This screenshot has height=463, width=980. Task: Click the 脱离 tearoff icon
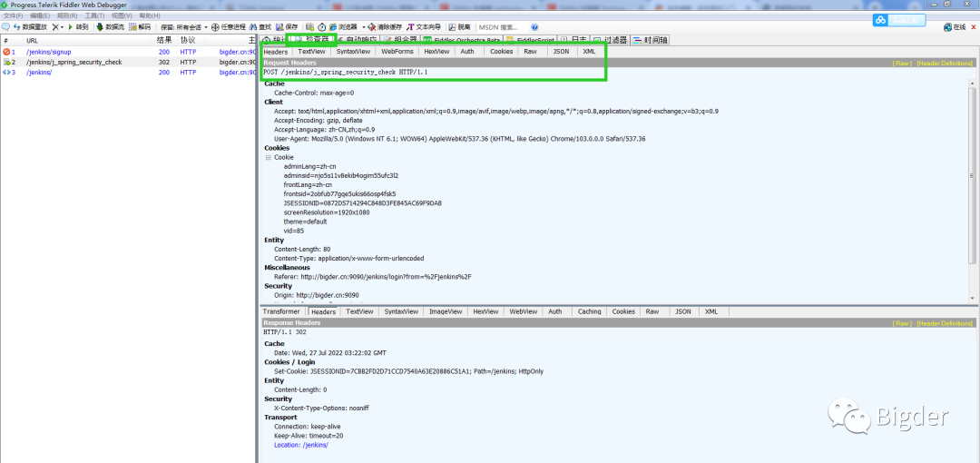pyautogui.click(x=453, y=27)
